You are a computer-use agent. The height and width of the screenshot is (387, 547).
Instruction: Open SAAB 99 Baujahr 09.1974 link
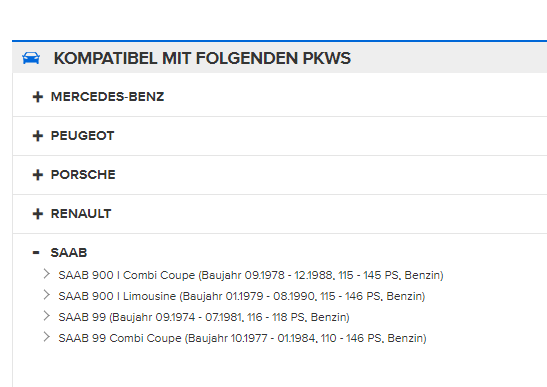[x=204, y=317]
